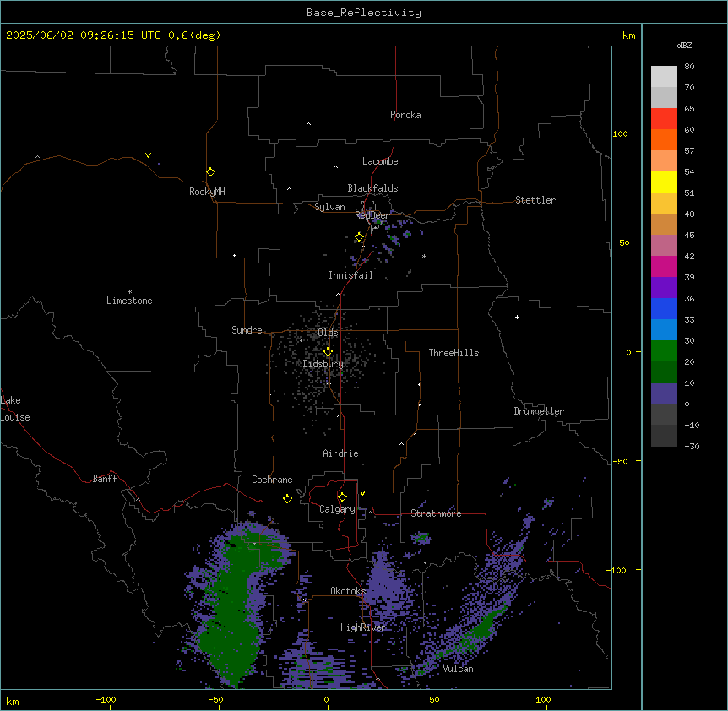
Task: Click the slate purple 0-10 dBZ legend swatch
Action: pos(664,393)
